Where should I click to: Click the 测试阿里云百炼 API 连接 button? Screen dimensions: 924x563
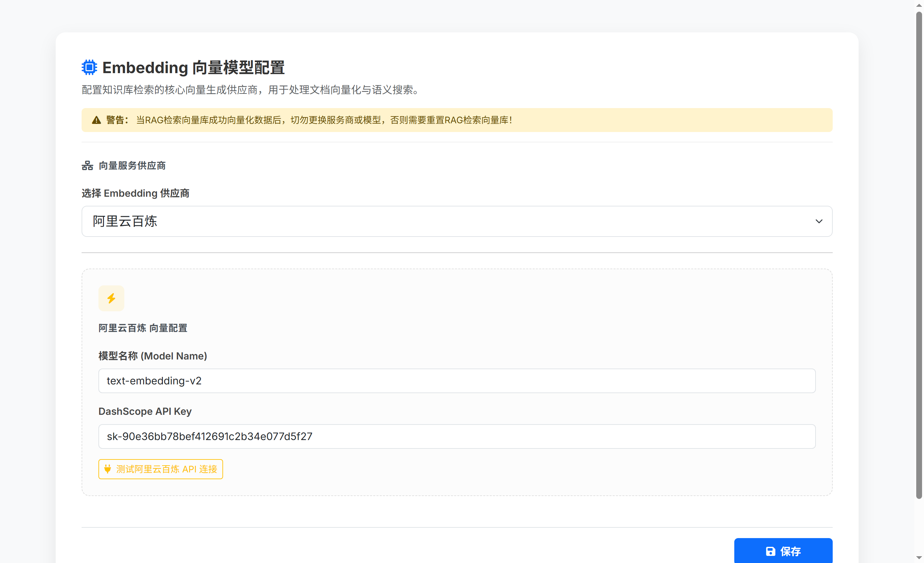coord(161,469)
